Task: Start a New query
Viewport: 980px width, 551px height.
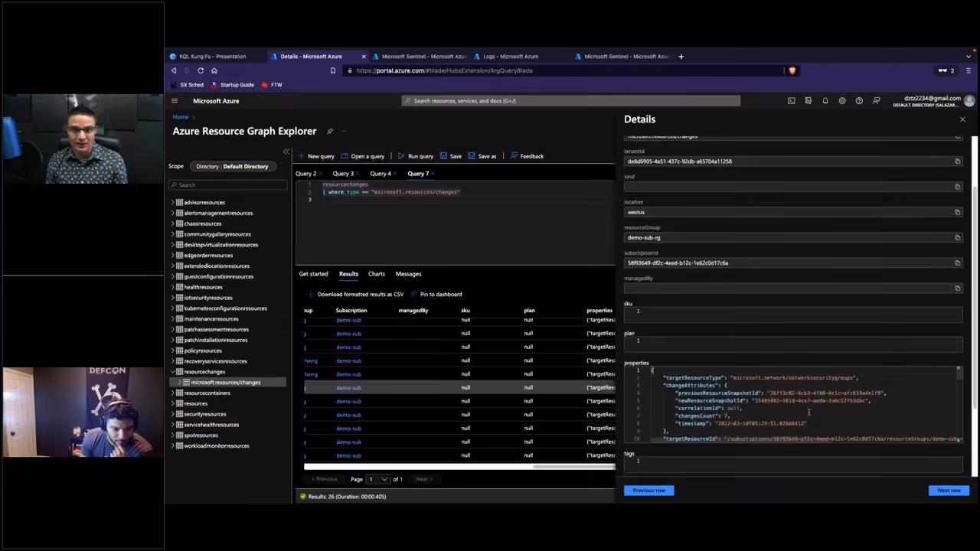Action: [316, 156]
